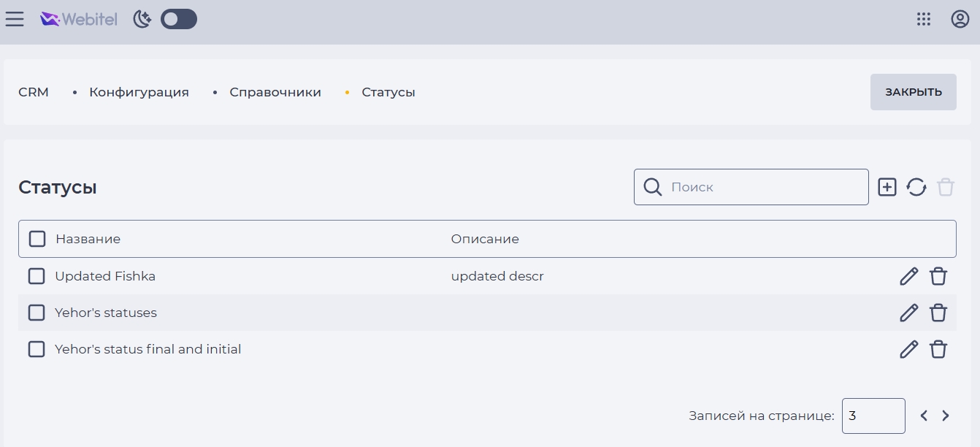Edit Yehor's status final and initial
This screenshot has height=447, width=980.
click(x=908, y=349)
